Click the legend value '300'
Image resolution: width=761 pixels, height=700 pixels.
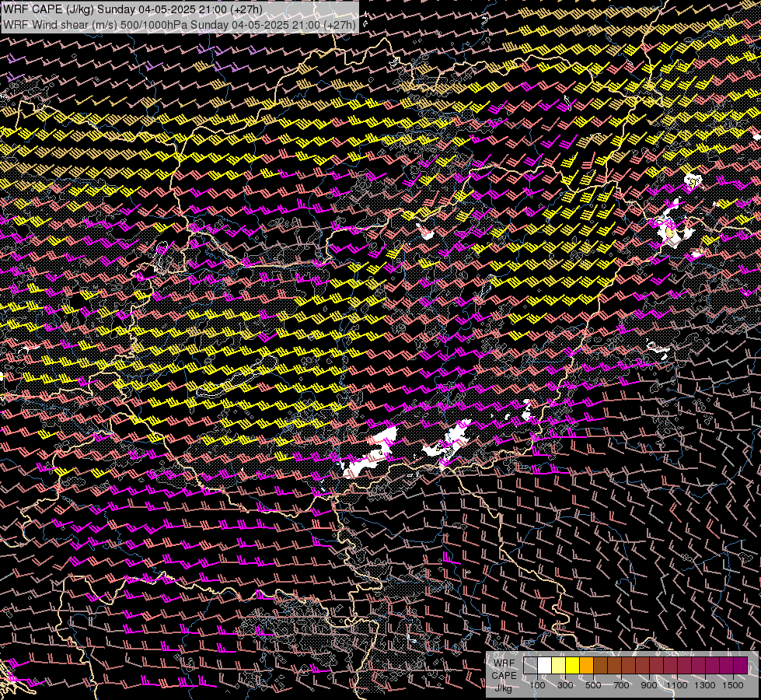(565, 685)
